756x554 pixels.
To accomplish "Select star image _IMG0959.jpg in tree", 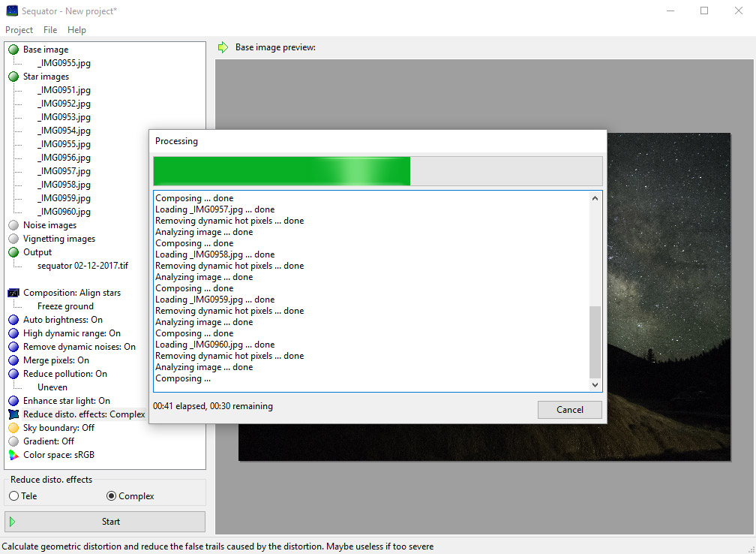I will (64, 198).
